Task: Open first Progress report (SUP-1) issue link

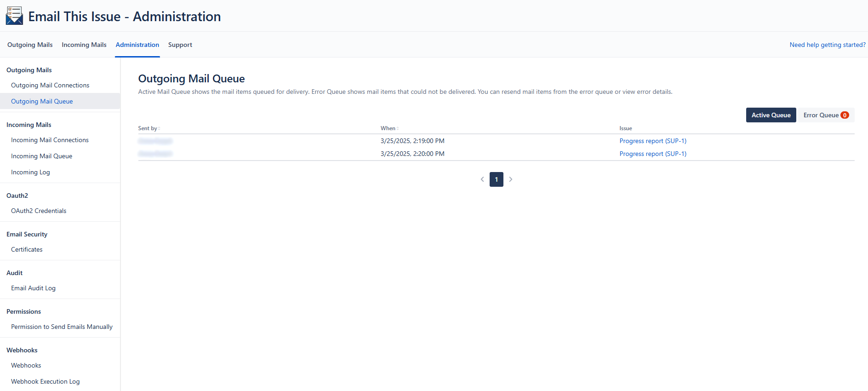Action: click(x=652, y=141)
